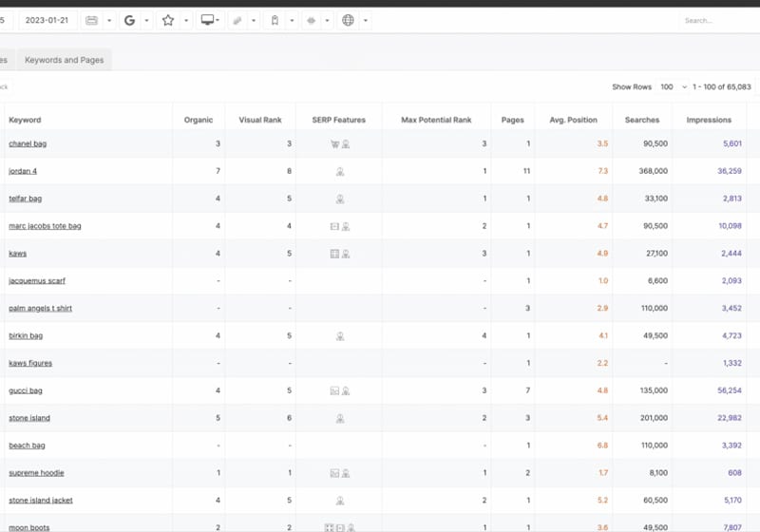Click the 2023-01-21 date field
This screenshot has height=532, width=760.
(x=47, y=20)
